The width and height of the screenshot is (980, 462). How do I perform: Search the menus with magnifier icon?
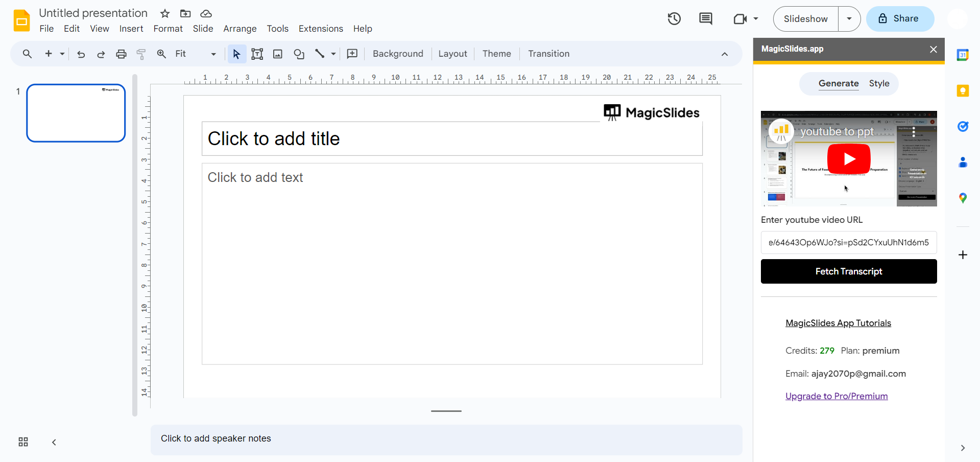27,54
